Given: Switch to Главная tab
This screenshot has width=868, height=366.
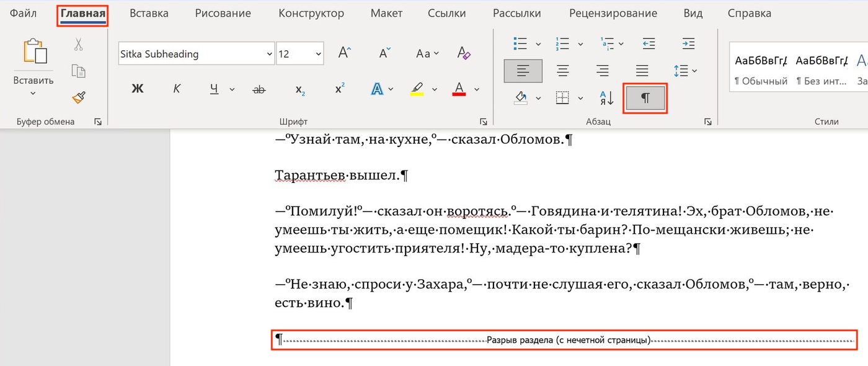Looking at the screenshot, I should coord(83,13).
